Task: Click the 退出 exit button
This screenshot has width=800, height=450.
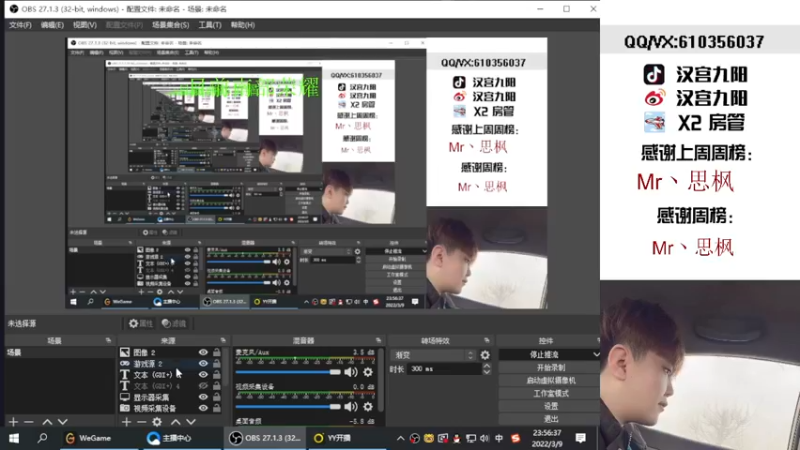Action: pyautogui.click(x=550, y=419)
